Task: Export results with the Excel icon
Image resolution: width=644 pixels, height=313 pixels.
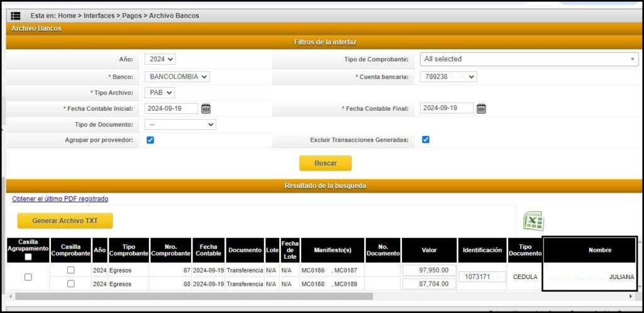Action: click(533, 221)
